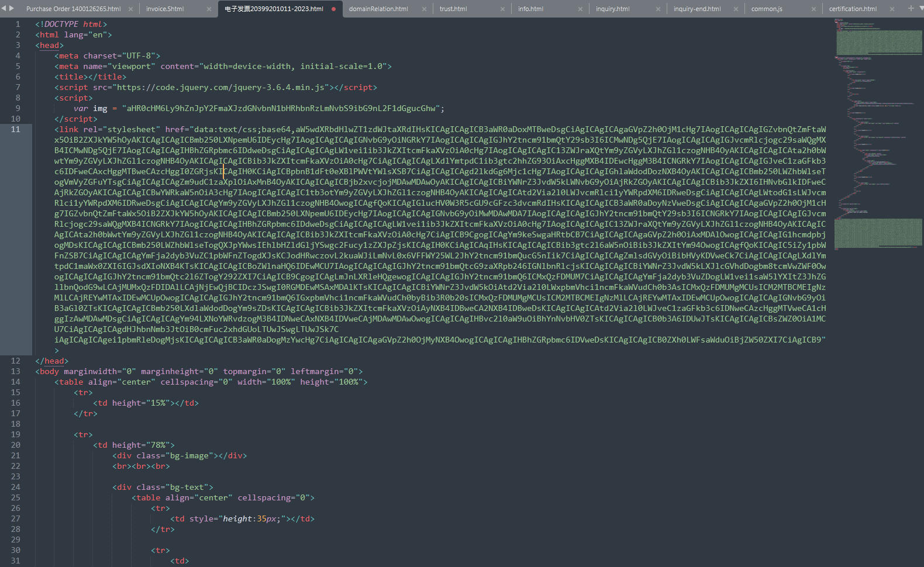Click the '<br><br><br>' code on line 22
Viewport: 924px width, 567px height.
click(x=141, y=466)
